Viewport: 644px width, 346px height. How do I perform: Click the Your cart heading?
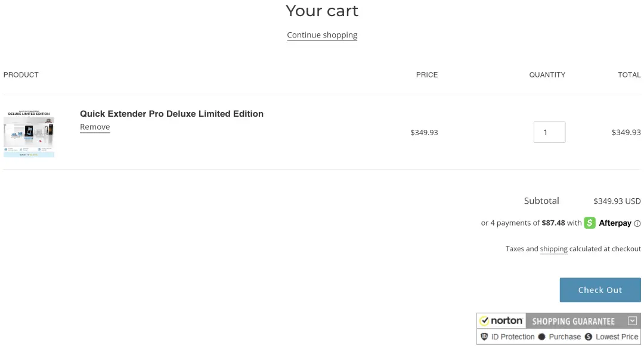coord(322,11)
